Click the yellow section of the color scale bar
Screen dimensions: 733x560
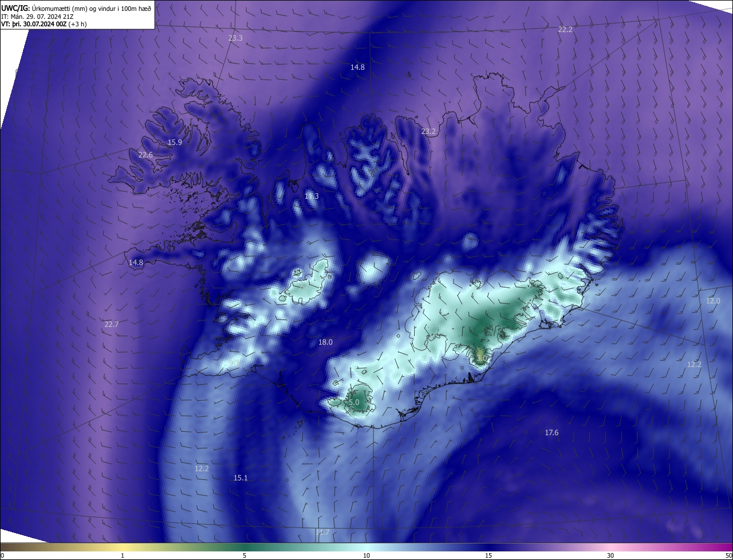click(123, 547)
